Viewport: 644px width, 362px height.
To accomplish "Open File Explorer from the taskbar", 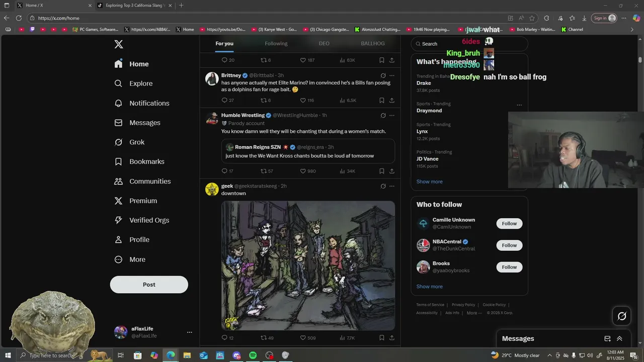I will pos(187,355).
